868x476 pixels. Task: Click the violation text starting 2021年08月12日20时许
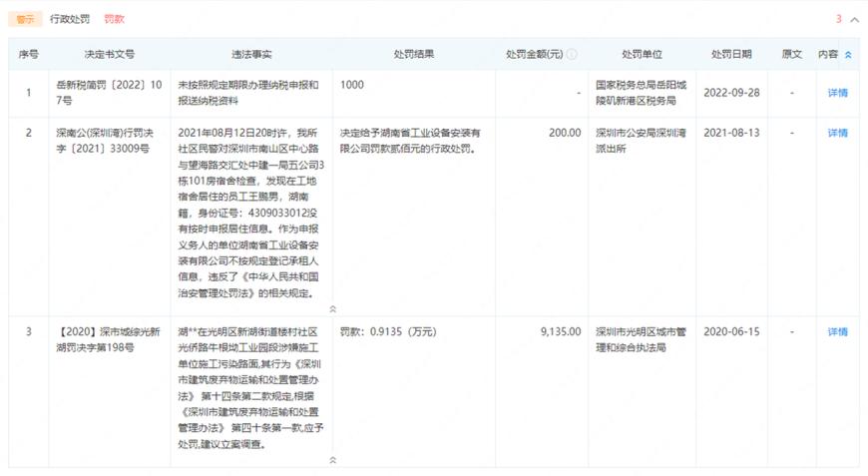(250, 213)
